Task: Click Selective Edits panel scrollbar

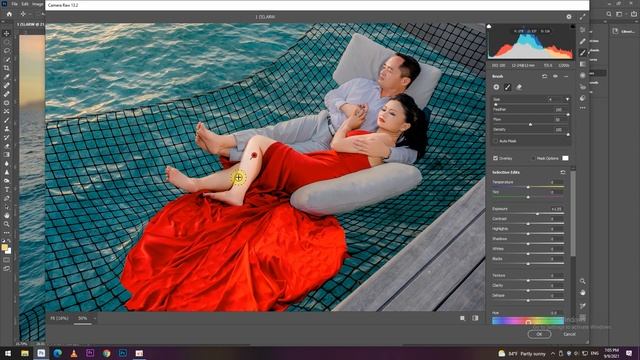Action: (x=573, y=212)
